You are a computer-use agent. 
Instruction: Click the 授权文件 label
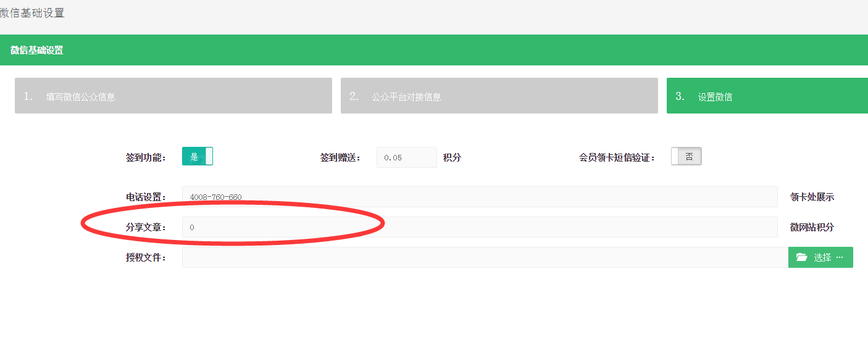click(146, 257)
